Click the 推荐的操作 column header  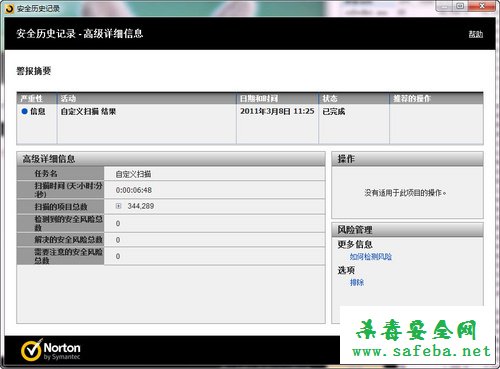tap(436, 98)
